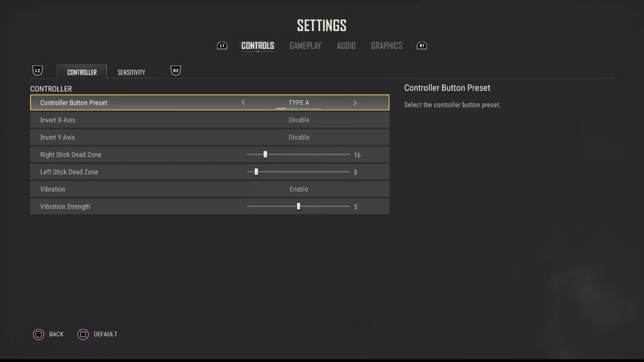Click the Vibration Strength slider handle
This screenshot has width=644, height=362.
pos(299,206)
